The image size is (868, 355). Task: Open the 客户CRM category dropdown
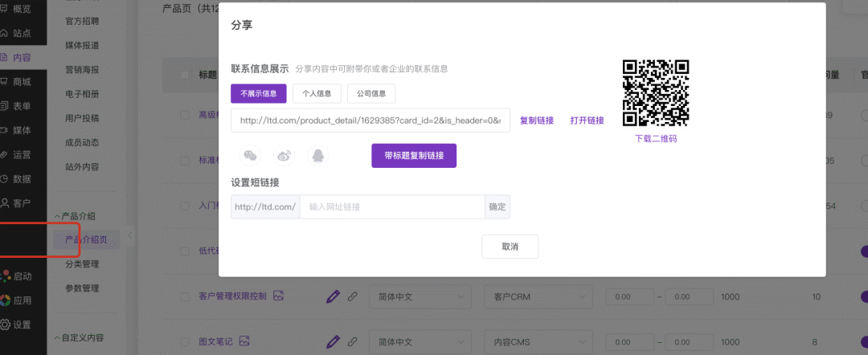click(x=538, y=297)
